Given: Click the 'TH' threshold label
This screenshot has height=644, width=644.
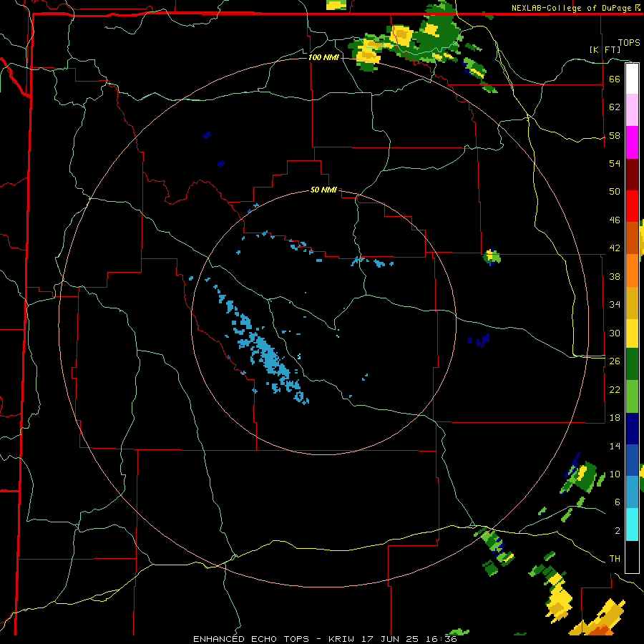Looking at the screenshot, I should click(x=615, y=559).
